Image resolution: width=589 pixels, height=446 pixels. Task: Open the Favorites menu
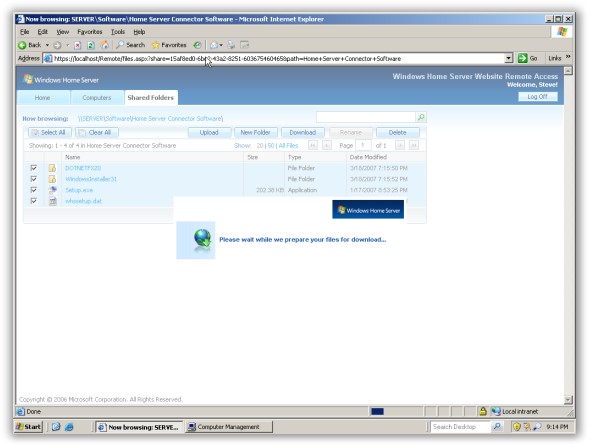pos(90,32)
